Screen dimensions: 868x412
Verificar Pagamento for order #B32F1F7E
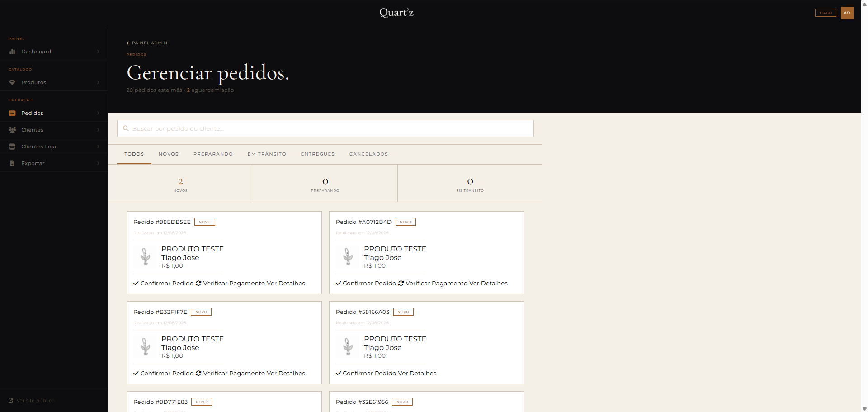pos(230,373)
